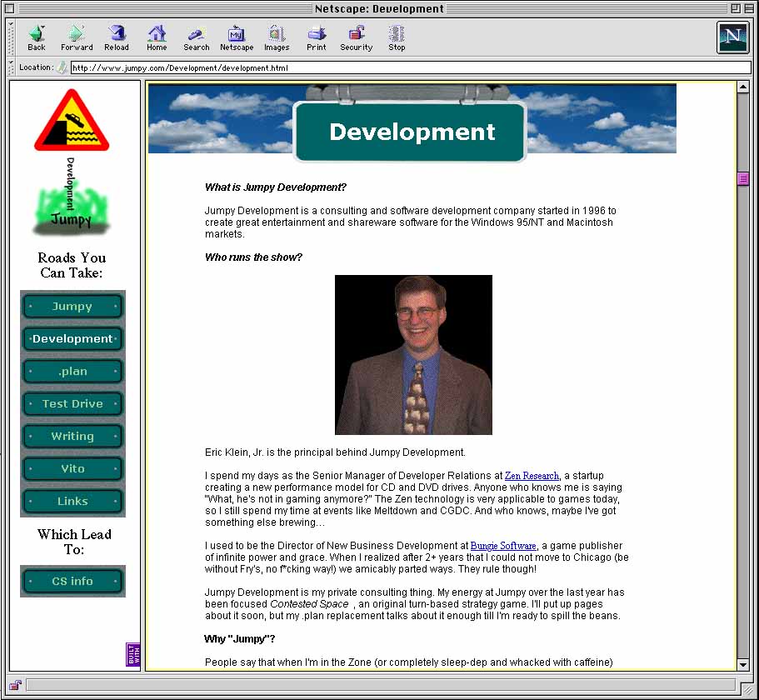Print the page using the toolbar

point(317,37)
